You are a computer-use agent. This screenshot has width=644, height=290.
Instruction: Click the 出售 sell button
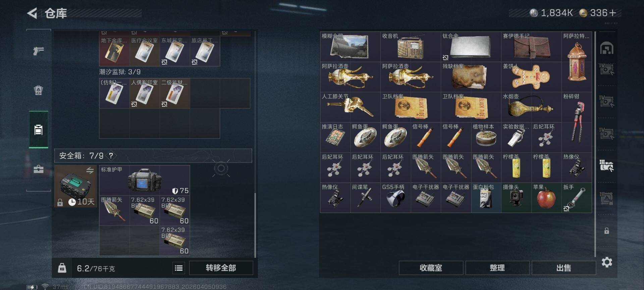coord(563,268)
